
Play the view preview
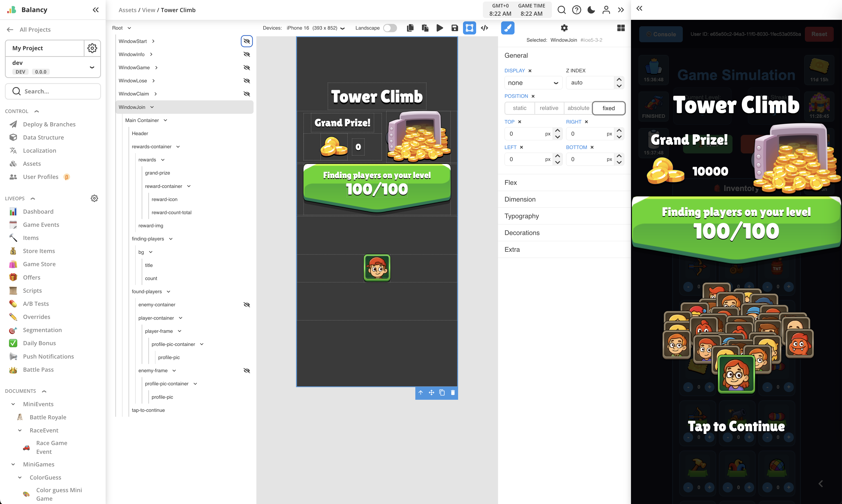[440, 28]
